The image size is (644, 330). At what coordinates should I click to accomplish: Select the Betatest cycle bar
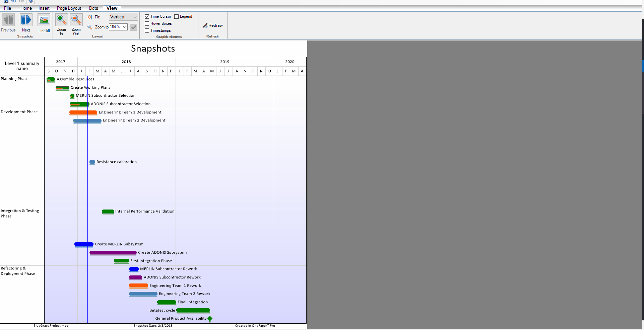(x=193, y=310)
